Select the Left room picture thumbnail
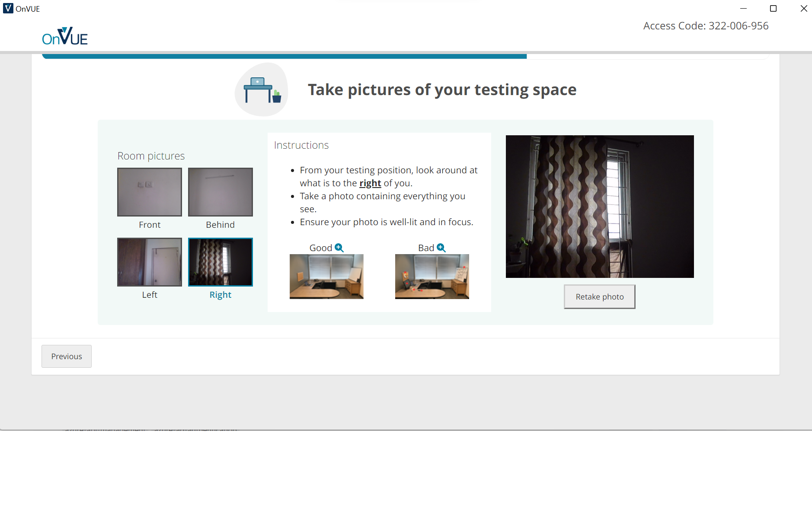 point(150,262)
